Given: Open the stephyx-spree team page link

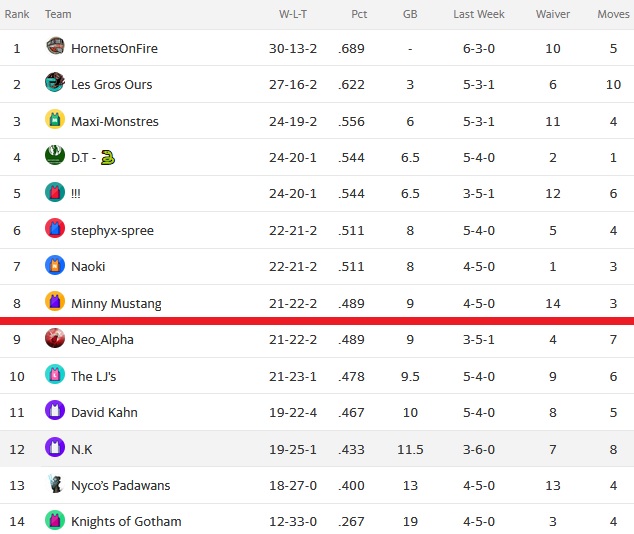Looking at the screenshot, I should (x=112, y=230).
